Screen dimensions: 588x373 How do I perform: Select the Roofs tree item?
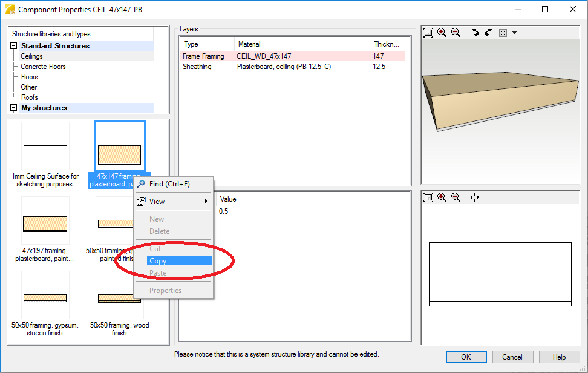29,97
